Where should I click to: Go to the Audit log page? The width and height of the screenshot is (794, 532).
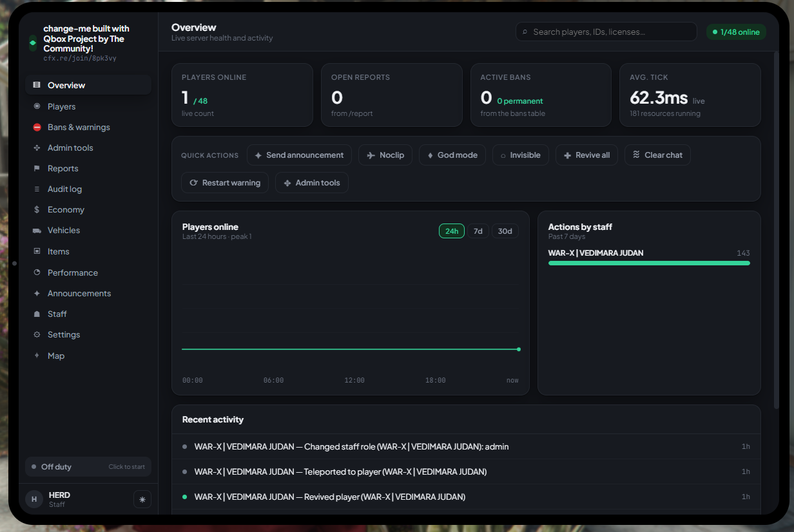[88, 189]
